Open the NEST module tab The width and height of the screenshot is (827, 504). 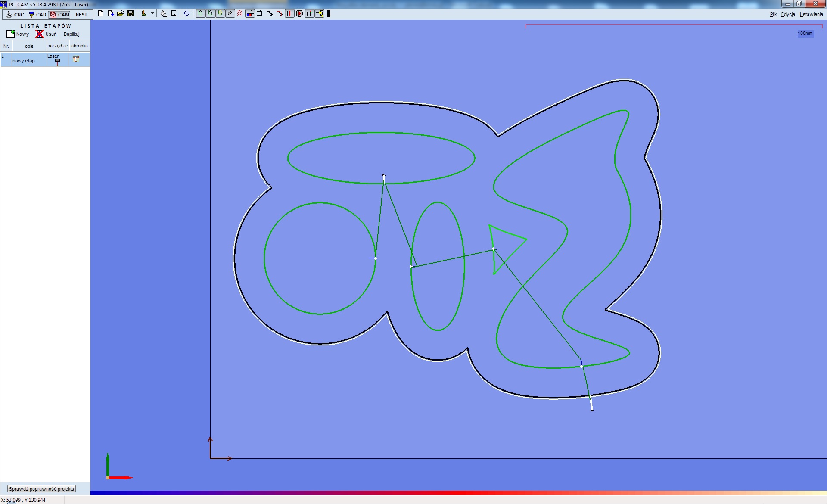pyautogui.click(x=81, y=15)
